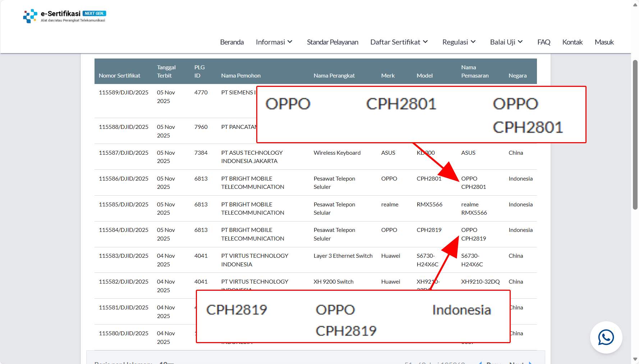Expand the Daftar Sertifikat dropdown

click(x=399, y=42)
